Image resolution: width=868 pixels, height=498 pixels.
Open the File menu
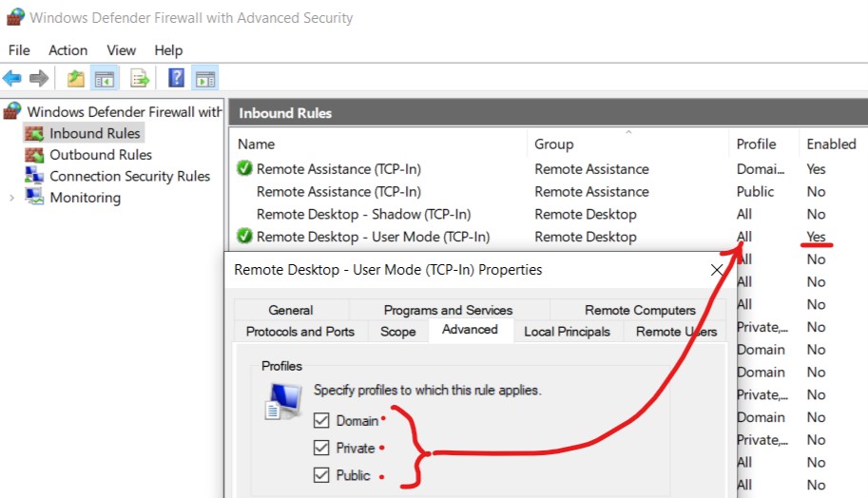point(19,50)
